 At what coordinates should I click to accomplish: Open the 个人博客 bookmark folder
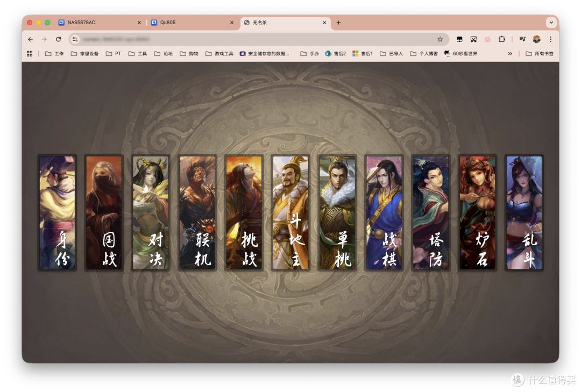(x=424, y=54)
